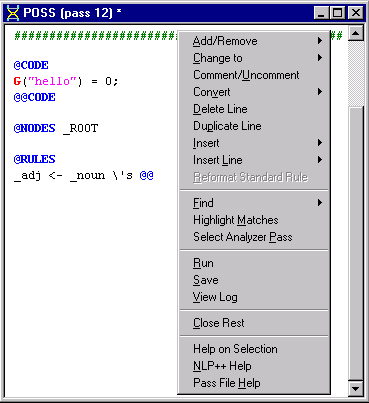The image size is (369, 403).
Task: Click the @@CODE line
Action: pos(34,97)
